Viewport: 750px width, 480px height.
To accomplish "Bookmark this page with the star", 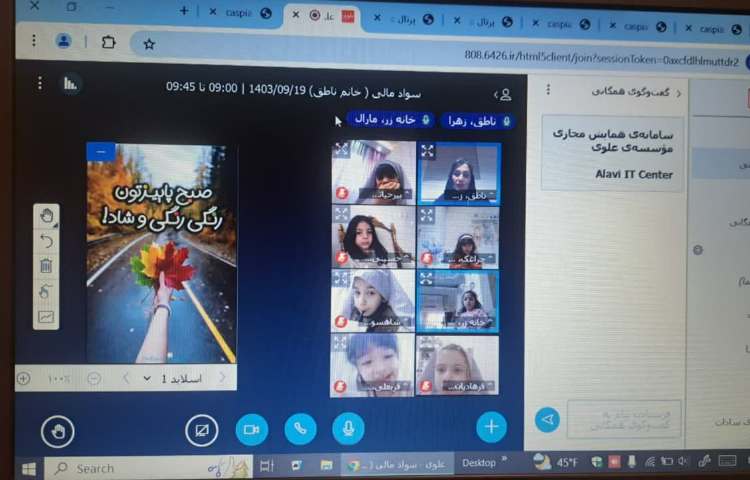I will pyautogui.click(x=149, y=44).
